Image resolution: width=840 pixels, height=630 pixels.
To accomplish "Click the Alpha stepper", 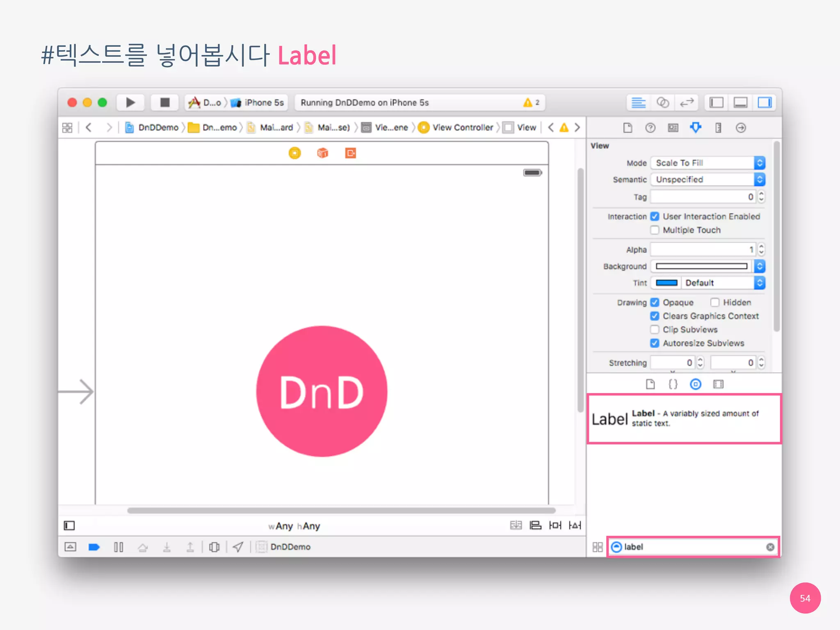I will pos(761,249).
